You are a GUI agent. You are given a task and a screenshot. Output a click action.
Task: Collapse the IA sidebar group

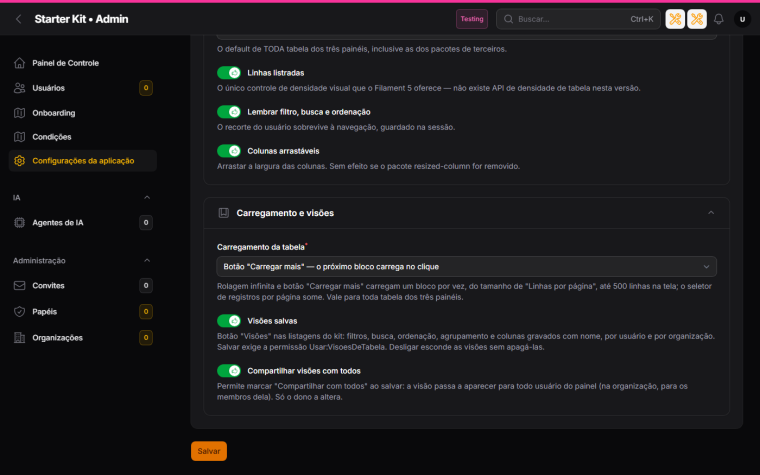147,197
